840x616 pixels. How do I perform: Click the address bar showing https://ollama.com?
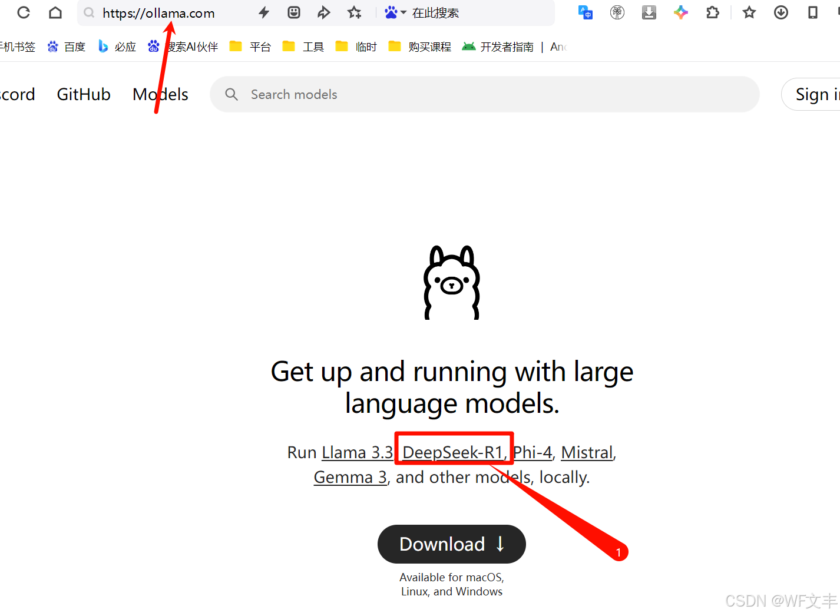tap(158, 13)
